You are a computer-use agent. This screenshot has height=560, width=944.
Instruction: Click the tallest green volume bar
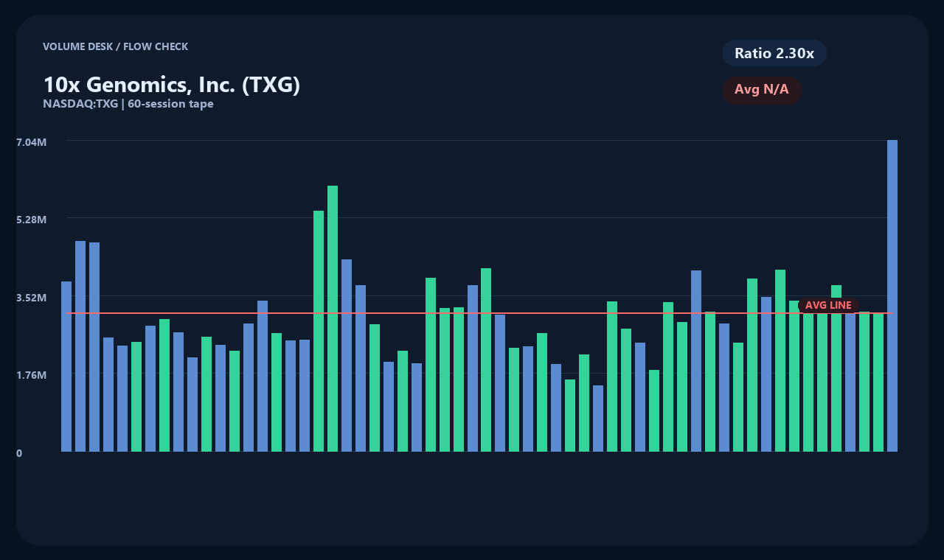click(333, 318)
